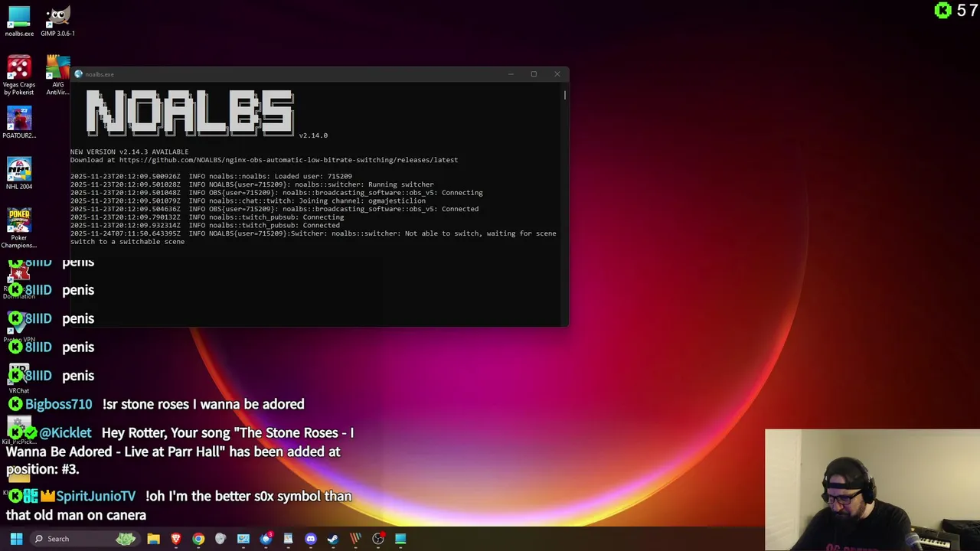
Task: Open OBS Studio from the taskbar
Action: point(378,539)
